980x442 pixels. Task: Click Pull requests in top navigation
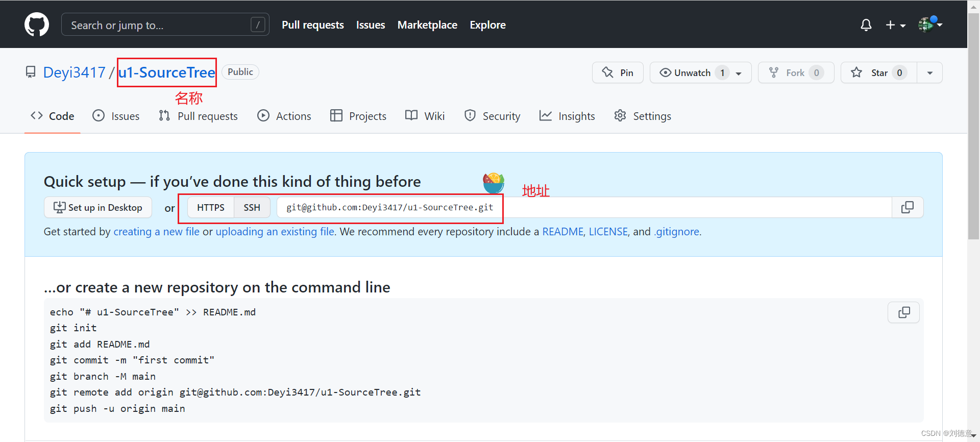(x=313, y=24)
